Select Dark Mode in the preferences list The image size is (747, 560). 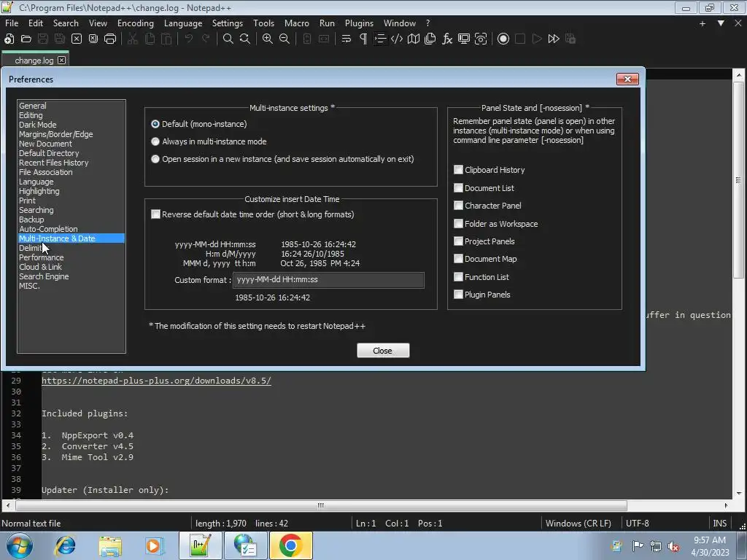click(x=38, y=125)
